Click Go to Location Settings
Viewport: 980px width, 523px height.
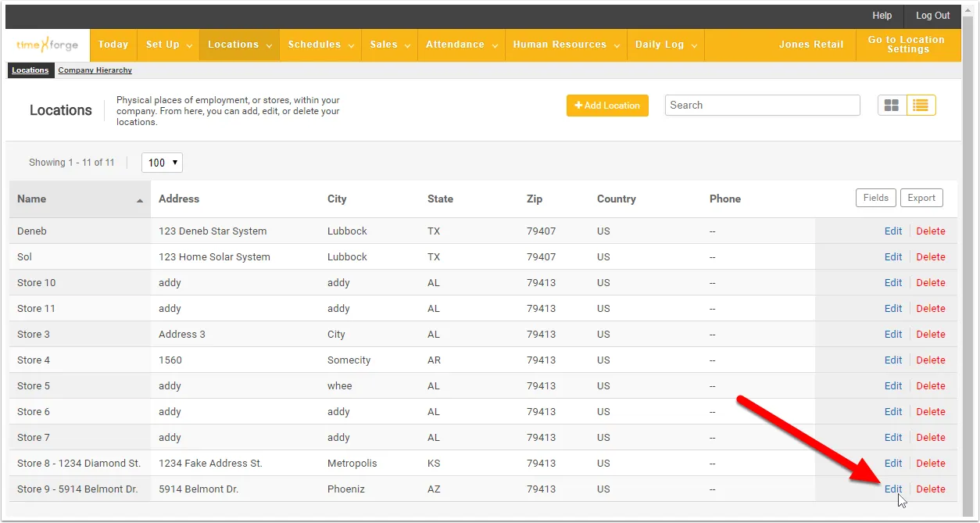point(907,45)
